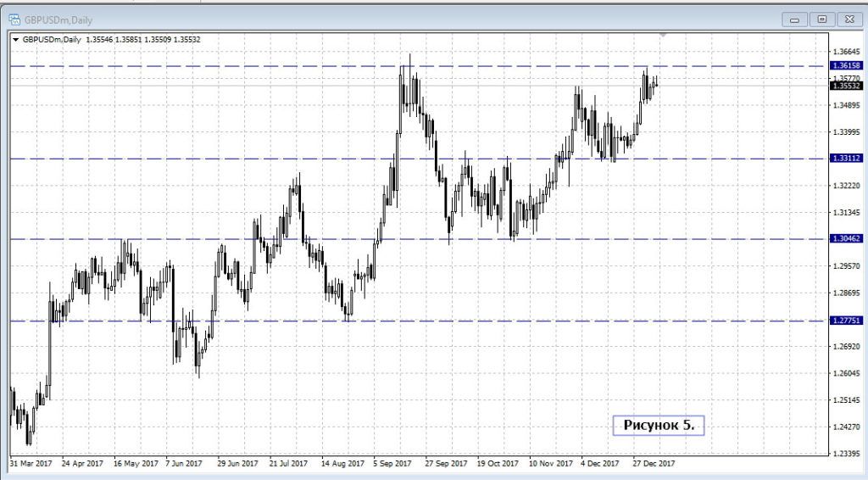Click the 'Рисунок 5.' text label
This screenshot has height=480, width=868.
[x=659, y=425]
